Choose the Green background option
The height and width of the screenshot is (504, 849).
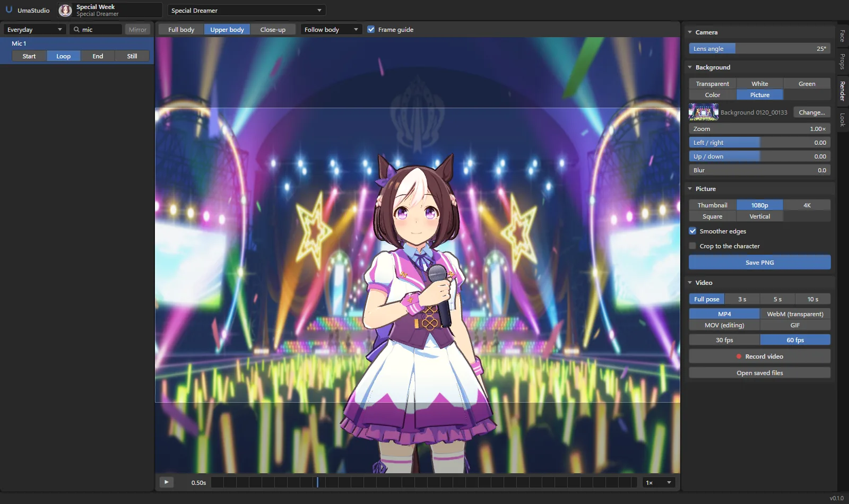click(x=807, y=84)
